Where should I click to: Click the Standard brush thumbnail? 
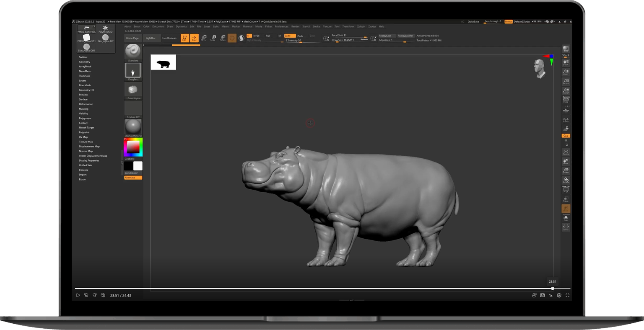133,52
